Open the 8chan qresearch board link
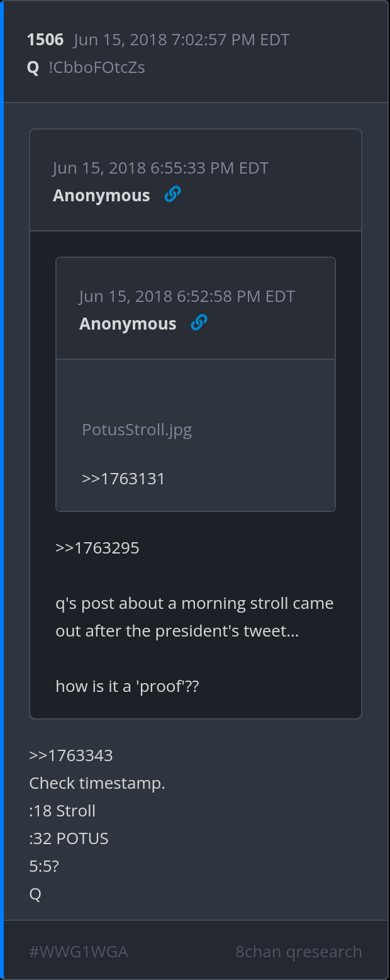Image resolution: width=390 pixels, height=980 pixels. pyautogui.click(x=298, y=952)
